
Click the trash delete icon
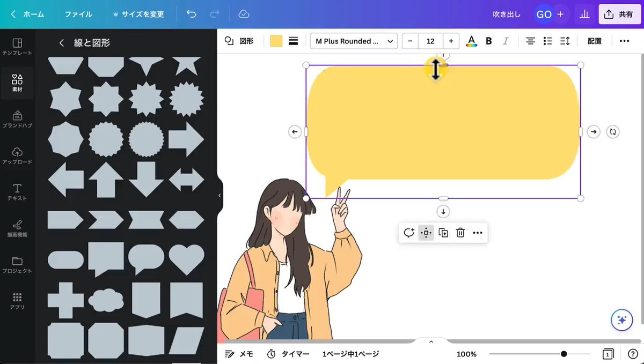pyautogui.click(x=460, y=233)
